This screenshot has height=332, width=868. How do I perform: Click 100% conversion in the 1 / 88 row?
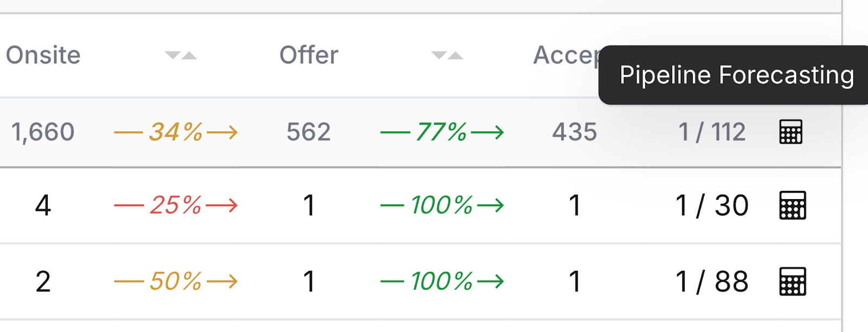[442, 282]
